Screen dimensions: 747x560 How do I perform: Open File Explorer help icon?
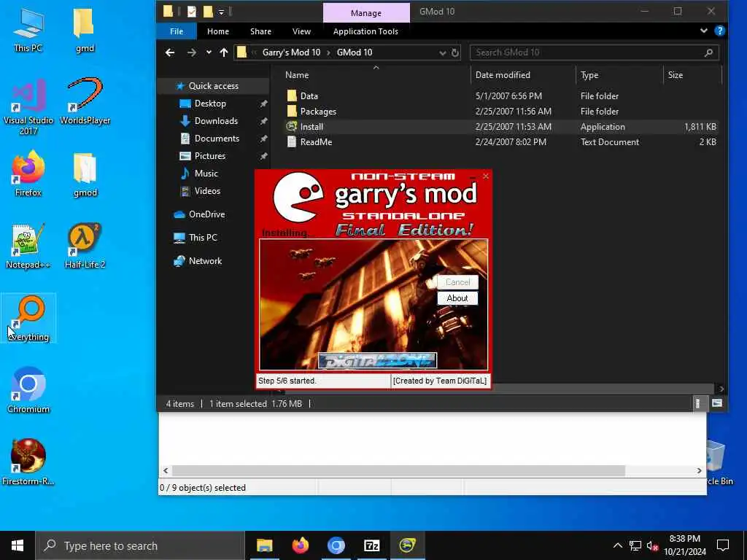coord(719,31)
